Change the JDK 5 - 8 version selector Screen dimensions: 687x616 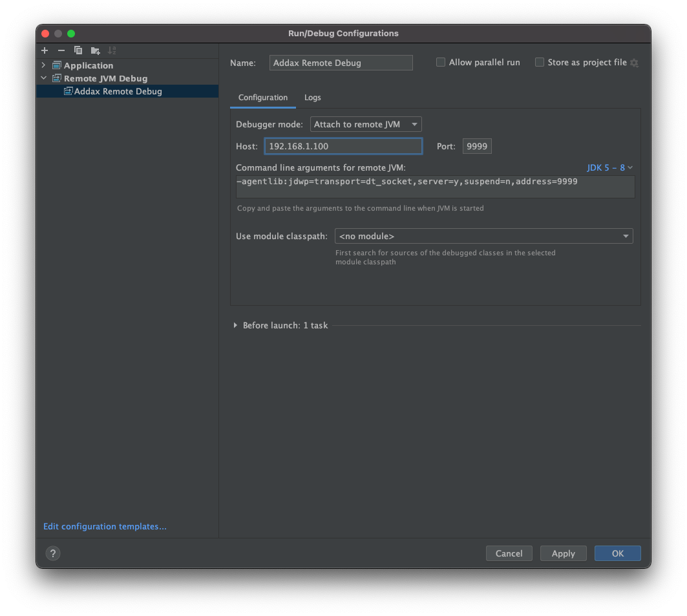609,167
